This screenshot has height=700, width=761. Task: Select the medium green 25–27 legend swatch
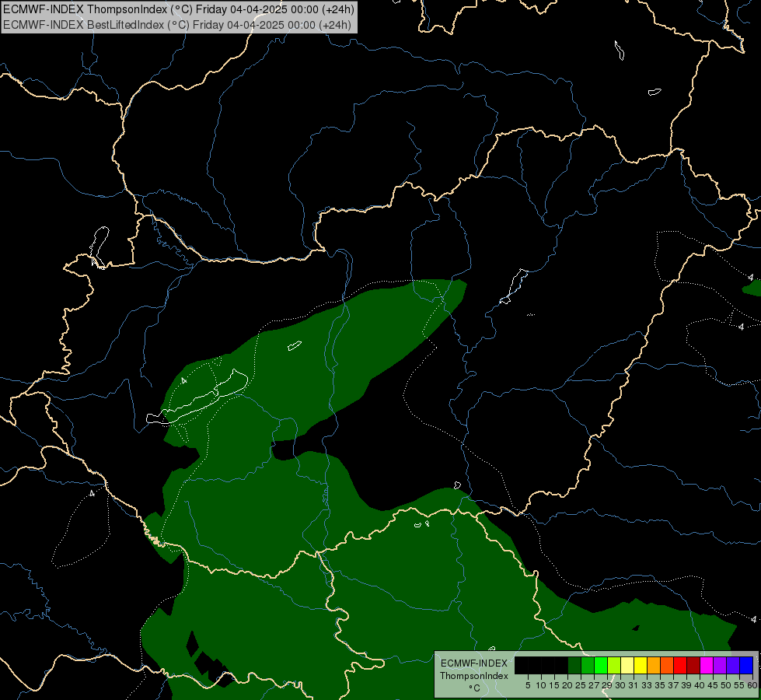tap(588, 665)
